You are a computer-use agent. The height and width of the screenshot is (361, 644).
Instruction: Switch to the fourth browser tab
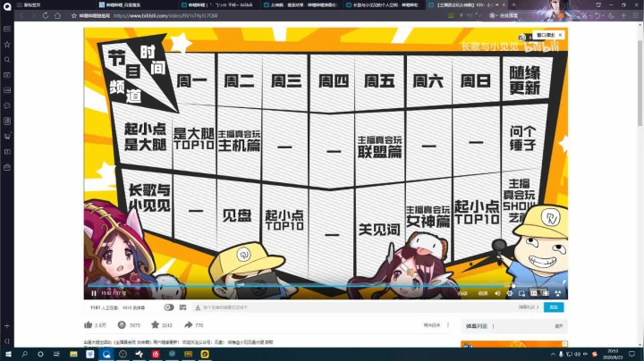301,5
